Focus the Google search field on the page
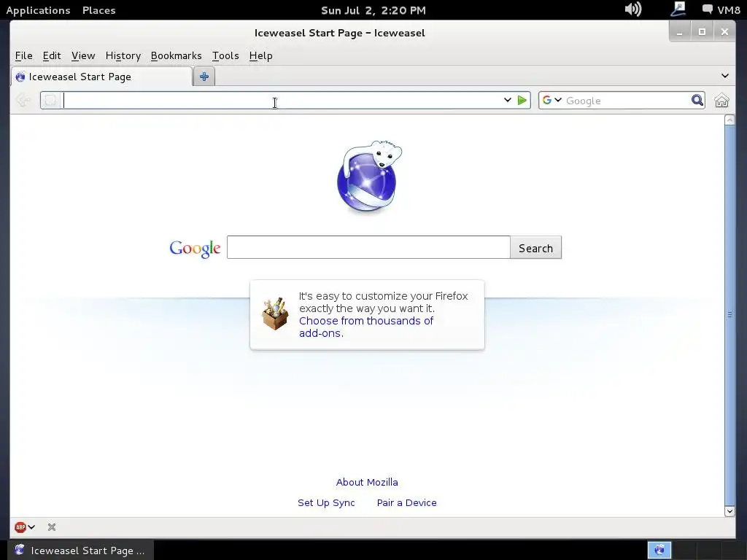Viewport: 747px width, 560px height. (368, 248)
